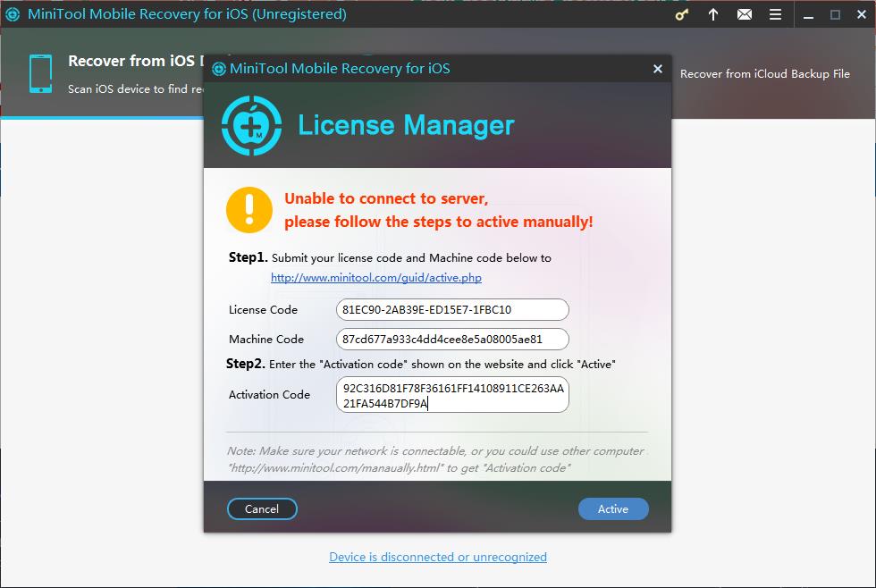Click the Cancel button
The image size is (876, 588).
click(x=262, y=508)
